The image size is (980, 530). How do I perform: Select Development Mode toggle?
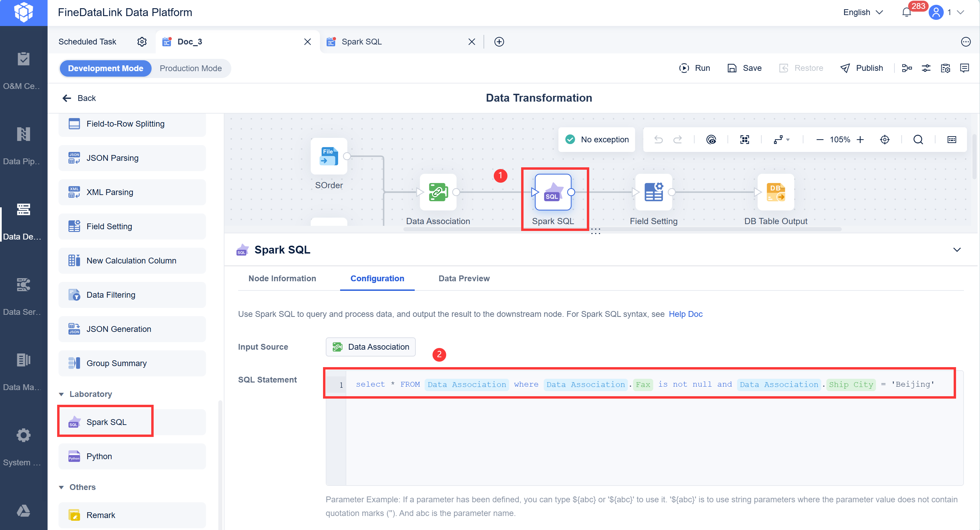pos(105,68)
